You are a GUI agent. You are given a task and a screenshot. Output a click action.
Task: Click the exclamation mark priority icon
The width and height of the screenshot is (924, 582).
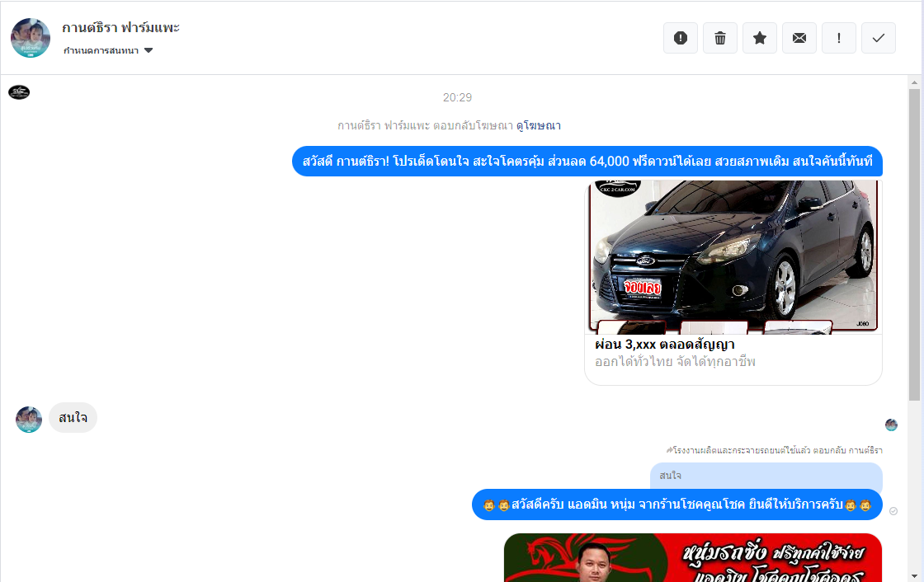tap(839, 38)
